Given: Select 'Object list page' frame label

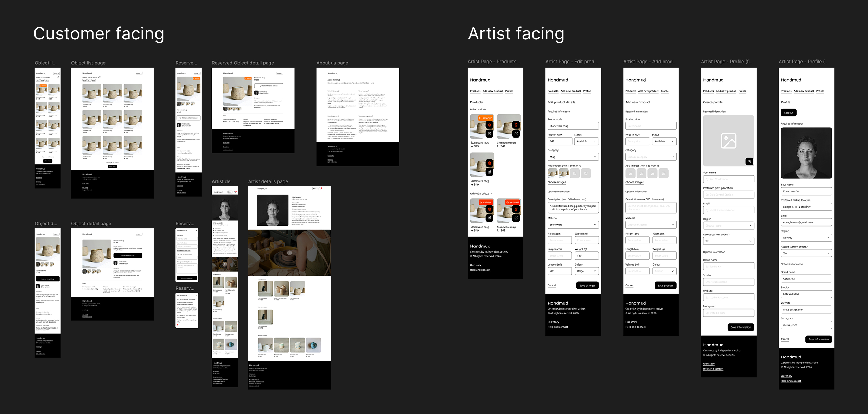Looking at the screenshot, I should point(88,63).
